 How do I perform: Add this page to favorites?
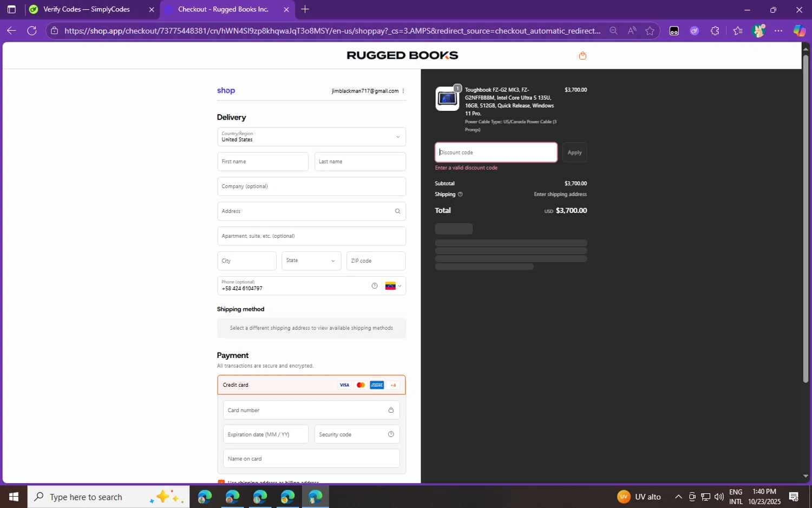tap(650, 31)
